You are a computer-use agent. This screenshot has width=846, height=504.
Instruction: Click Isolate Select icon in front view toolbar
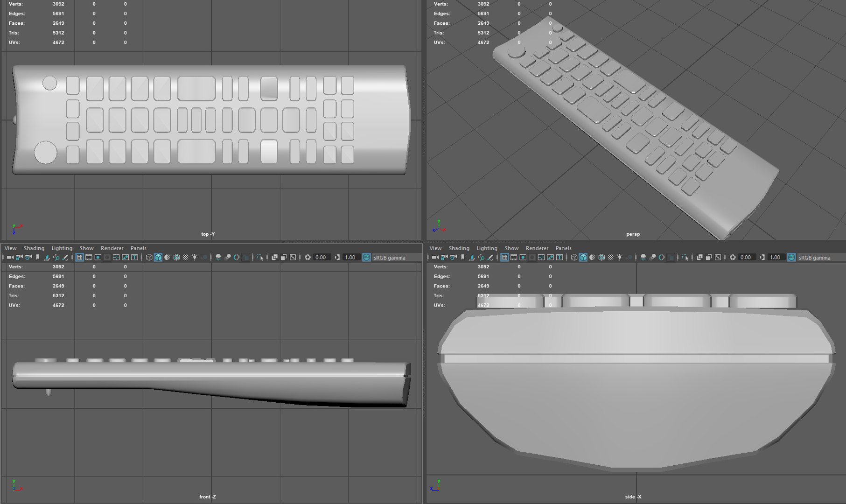pos(260,258)
